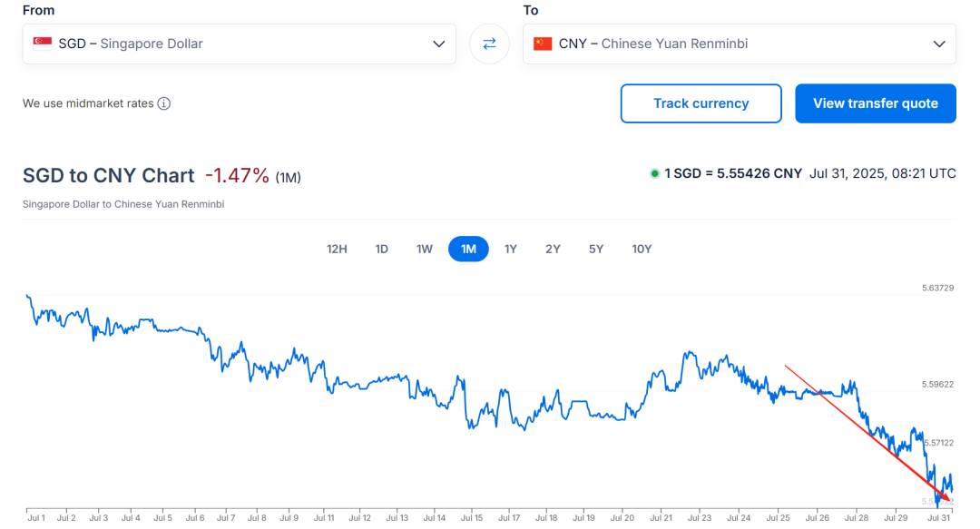This screenshot has height=529, width=980.
Task: Select the 1D chart range
Action: tap(381, 249)
